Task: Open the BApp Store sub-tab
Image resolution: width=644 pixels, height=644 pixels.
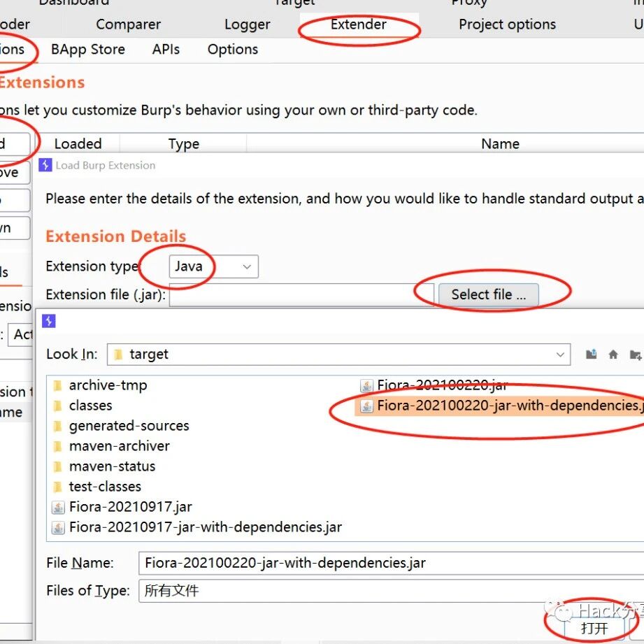Action: pos(88,49)
